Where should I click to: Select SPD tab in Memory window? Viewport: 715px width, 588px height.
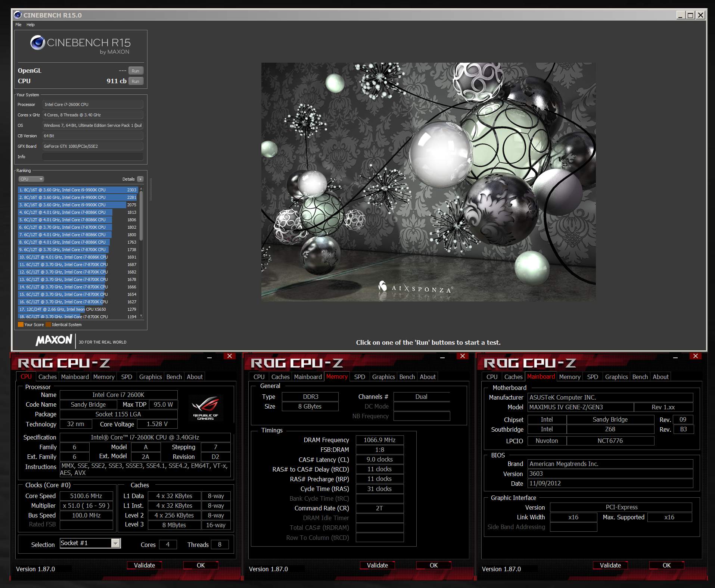[360, 377]
